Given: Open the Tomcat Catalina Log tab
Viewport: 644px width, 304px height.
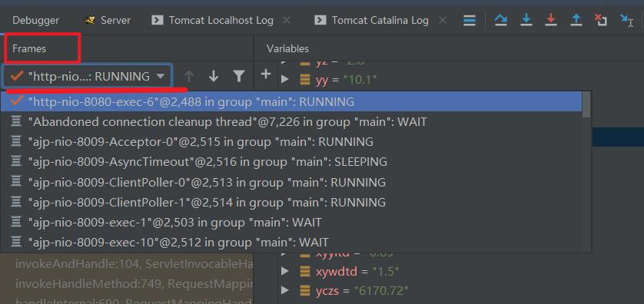Looking at the screenshot, I should (x=380, y=20).
